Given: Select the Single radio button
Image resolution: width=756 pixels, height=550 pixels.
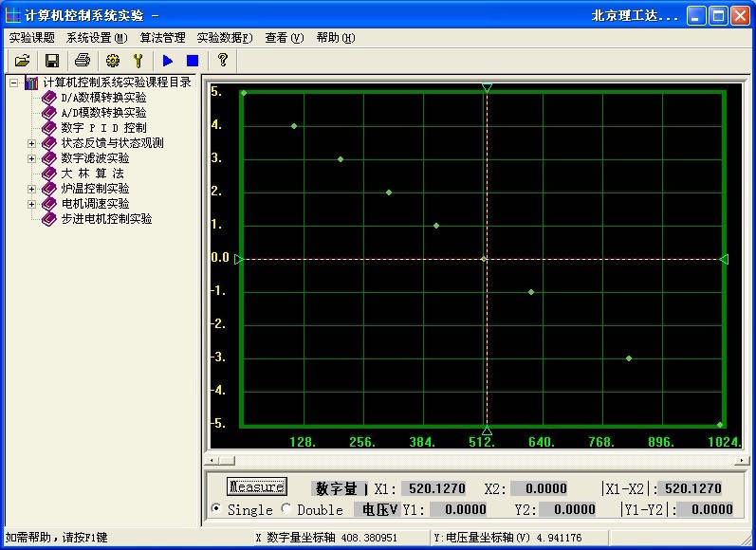Looking at the screenshot, I should [216, 509].
